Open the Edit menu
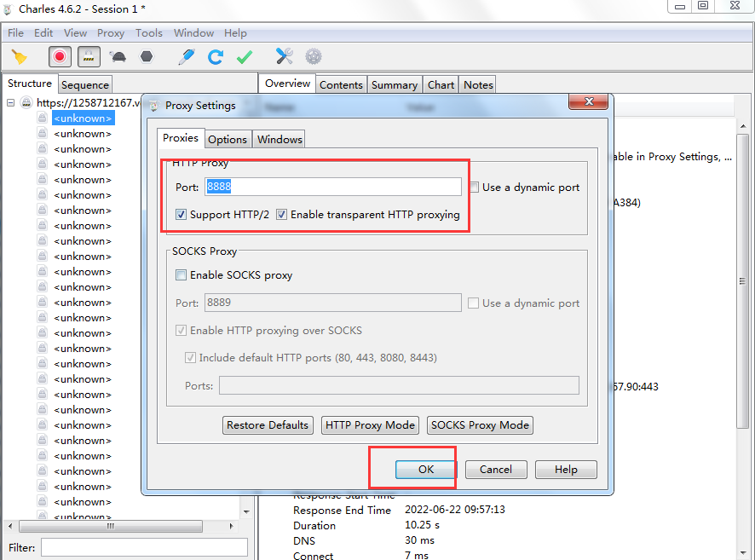This screenshot has height=560, width=755. point(43,33)
